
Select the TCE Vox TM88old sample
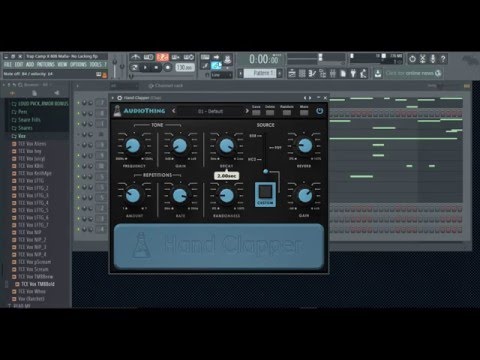coord(38,284)
